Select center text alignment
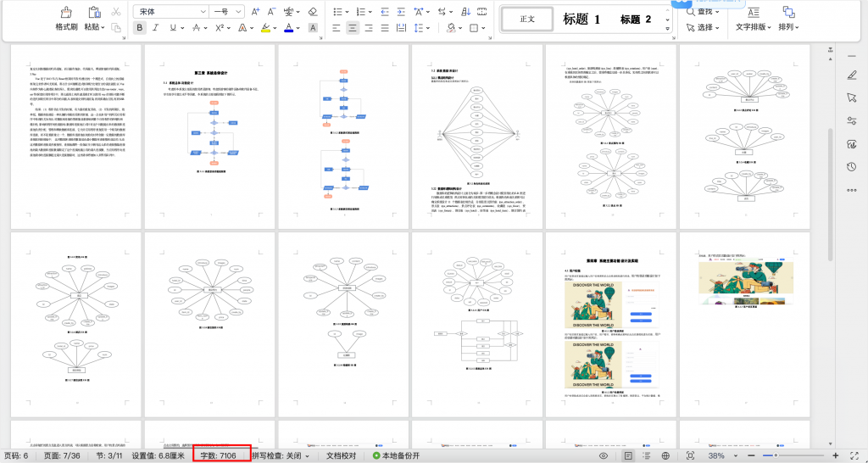The image size is (868, 463). (x=351, y=27)
